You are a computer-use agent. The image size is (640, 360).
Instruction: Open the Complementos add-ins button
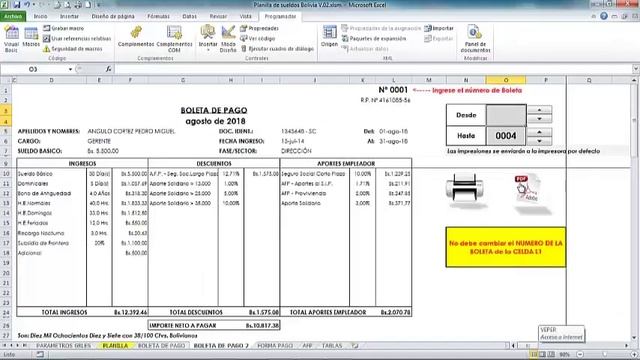tap(136, 36)
